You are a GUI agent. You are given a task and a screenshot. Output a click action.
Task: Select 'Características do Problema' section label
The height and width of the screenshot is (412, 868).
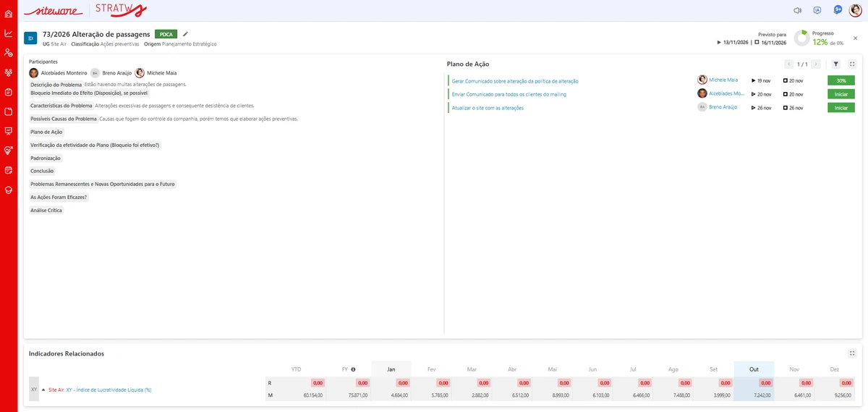[61, 106]
